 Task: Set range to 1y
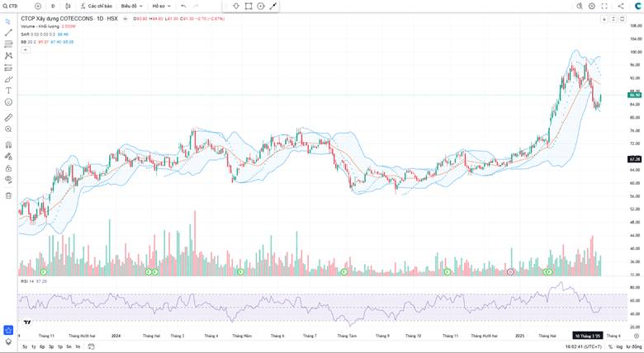[x=34, y=347]
